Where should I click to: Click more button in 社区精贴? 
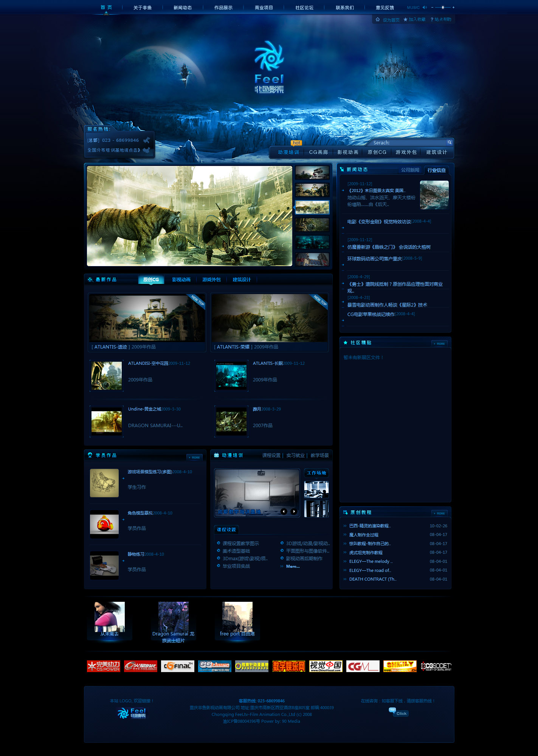[439, 344]
